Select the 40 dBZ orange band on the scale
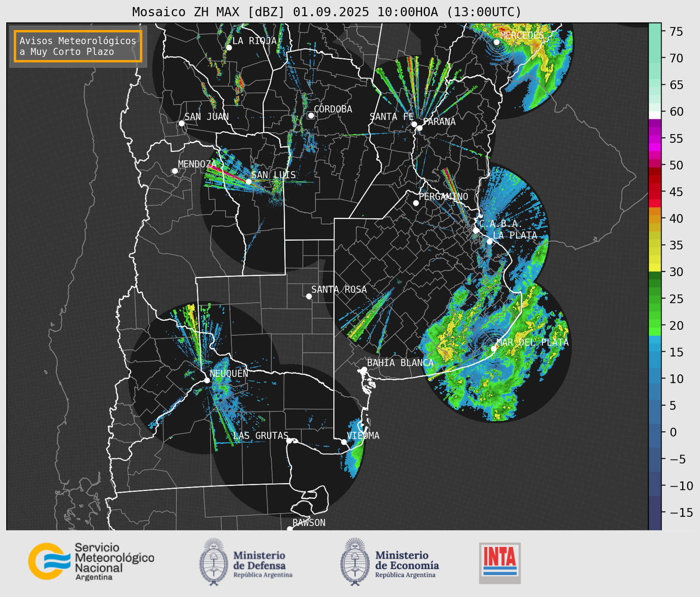 pyautogui.click(x=655, y=219)
